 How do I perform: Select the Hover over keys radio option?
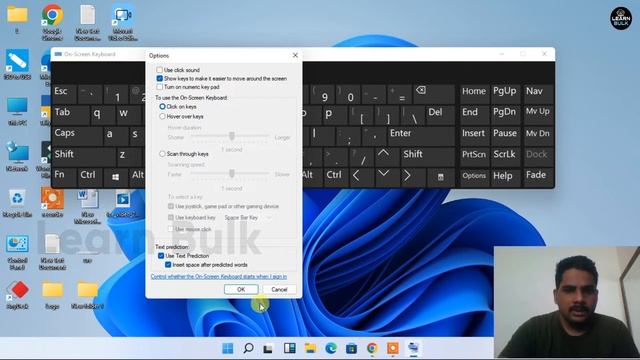click(162, 116)
